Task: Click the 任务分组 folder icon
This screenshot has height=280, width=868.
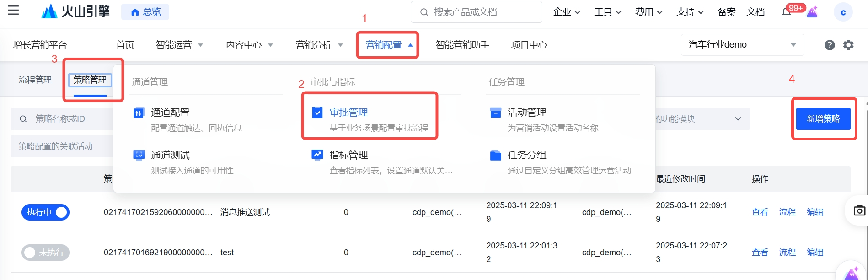Action: pos(495,155)
